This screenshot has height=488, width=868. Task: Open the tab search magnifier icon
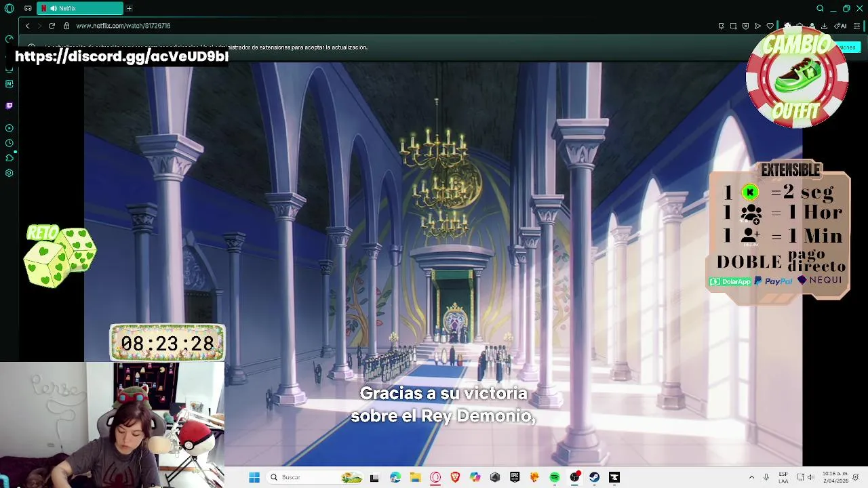[x=820, y=8]
